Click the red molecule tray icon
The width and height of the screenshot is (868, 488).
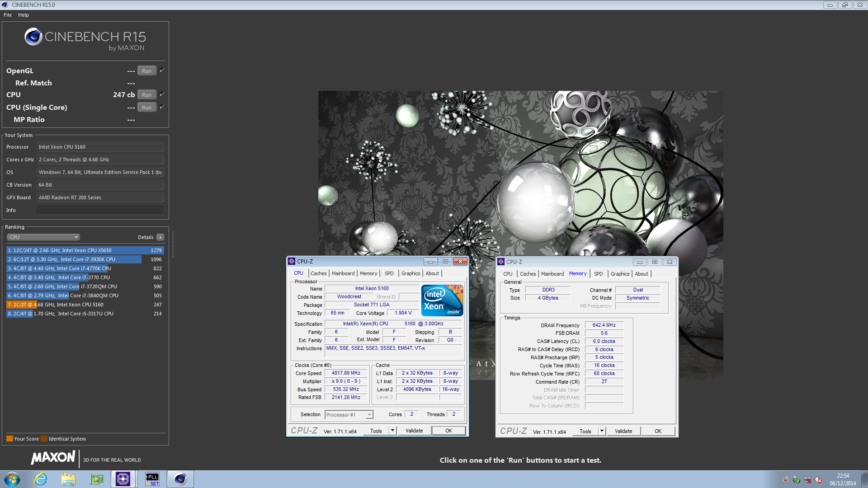[786, 480]
